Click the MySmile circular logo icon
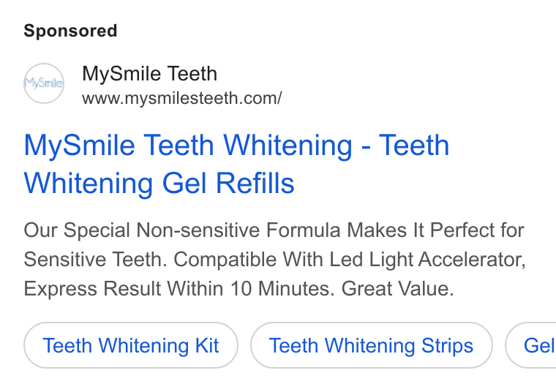This screenshot has height=392, width=556. coord(44,83)
